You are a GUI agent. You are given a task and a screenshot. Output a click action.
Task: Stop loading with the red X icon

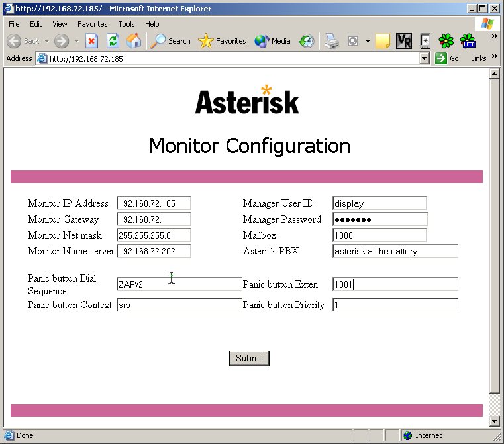pyautogui.click(x=91, y=41)
